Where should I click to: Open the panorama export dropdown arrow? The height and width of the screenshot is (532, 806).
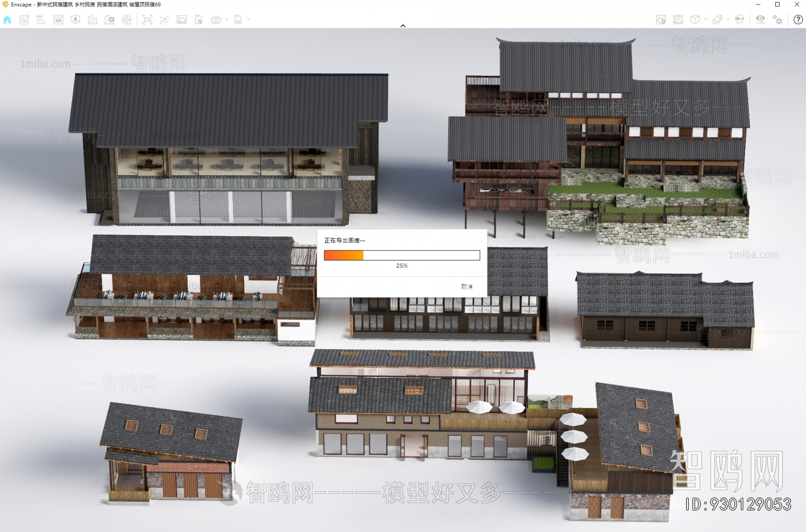click(226, 20)
